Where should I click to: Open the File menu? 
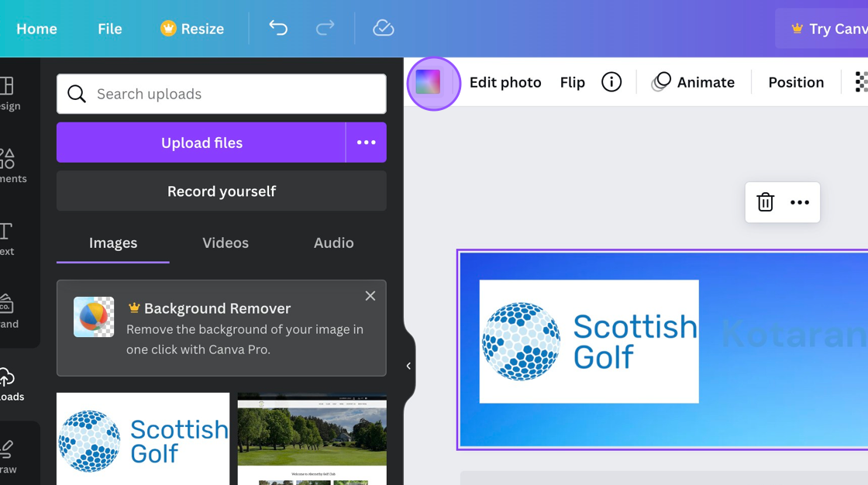coord(109,28)
